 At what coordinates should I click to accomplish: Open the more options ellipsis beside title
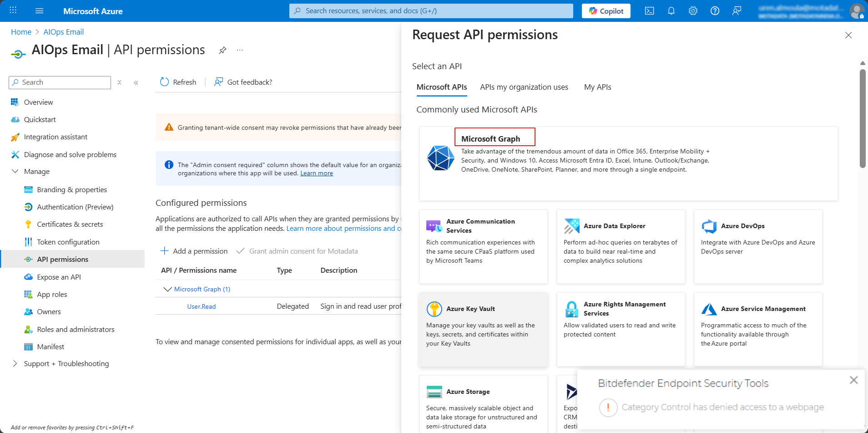240,50
